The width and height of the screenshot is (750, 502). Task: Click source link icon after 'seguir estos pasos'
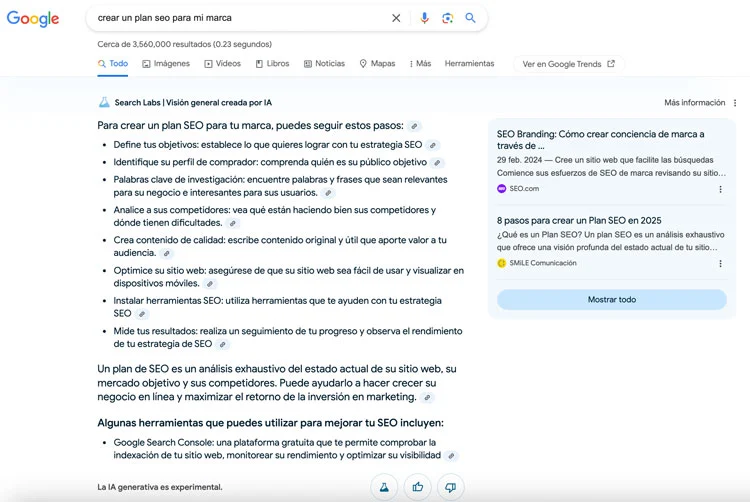click(414, 126)
